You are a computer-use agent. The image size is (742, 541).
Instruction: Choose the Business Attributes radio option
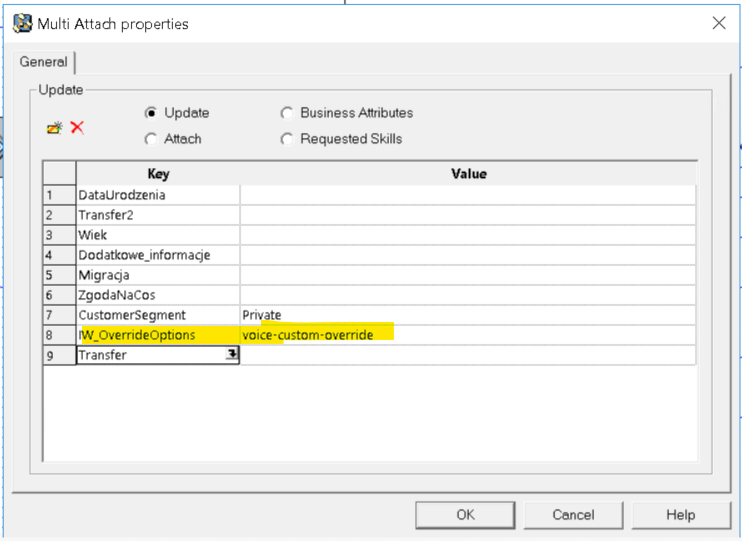pyautogui.click(x=288, y=113)
